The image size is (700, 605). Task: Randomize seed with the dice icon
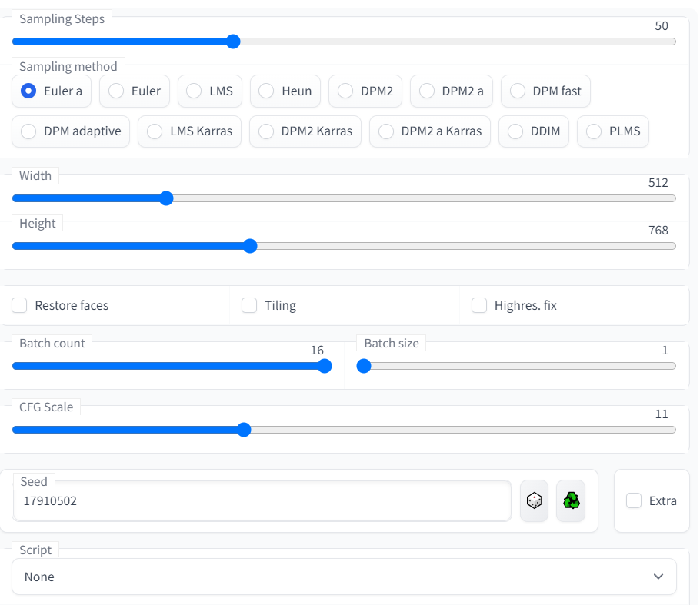534,500
